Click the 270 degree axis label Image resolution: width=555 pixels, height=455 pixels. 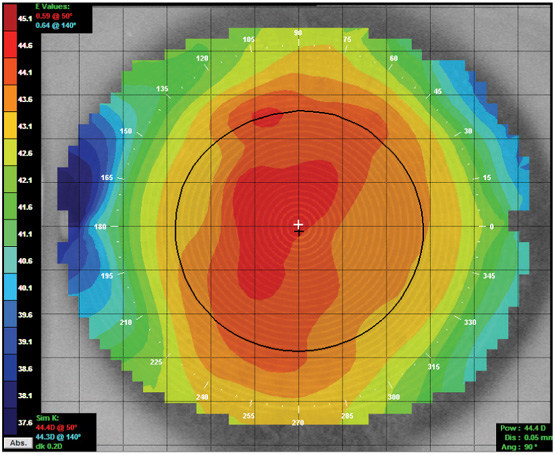click(x=298, y=422)
